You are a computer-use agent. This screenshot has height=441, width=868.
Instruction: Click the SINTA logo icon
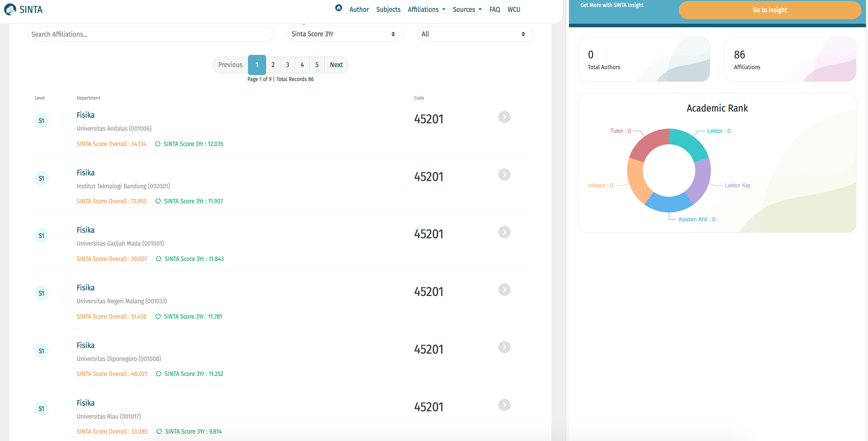[10, 9]
